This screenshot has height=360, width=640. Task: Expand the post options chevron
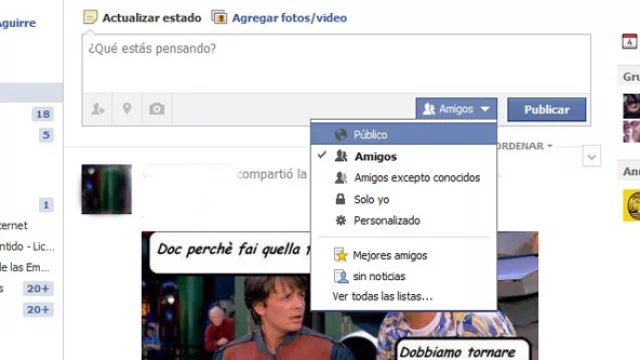coord(592,156)
